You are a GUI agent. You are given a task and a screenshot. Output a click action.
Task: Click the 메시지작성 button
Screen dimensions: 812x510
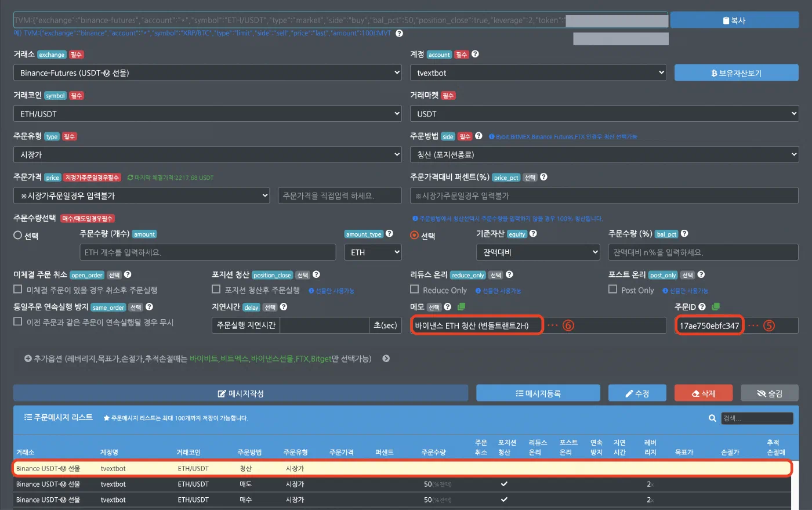coord(241,393)
